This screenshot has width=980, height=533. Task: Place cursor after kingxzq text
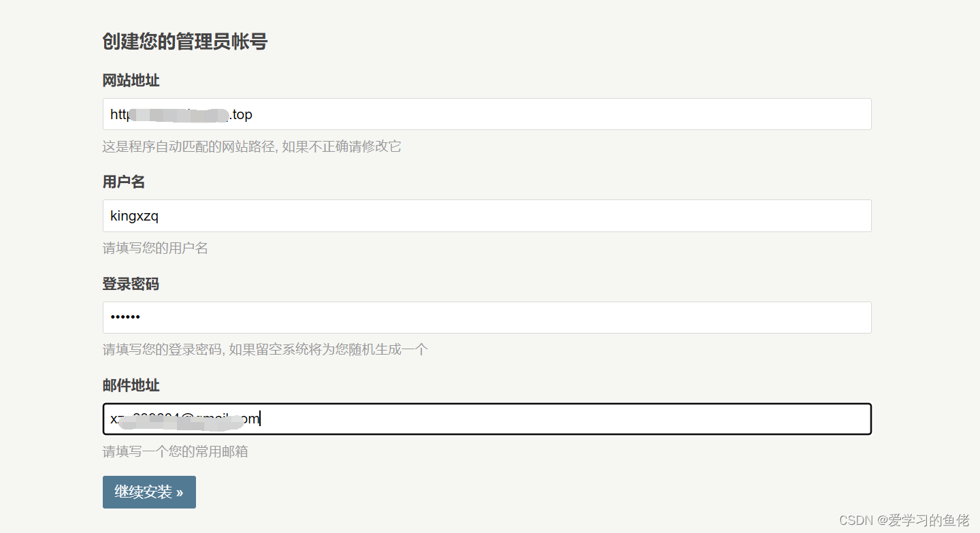pos(159,216)
